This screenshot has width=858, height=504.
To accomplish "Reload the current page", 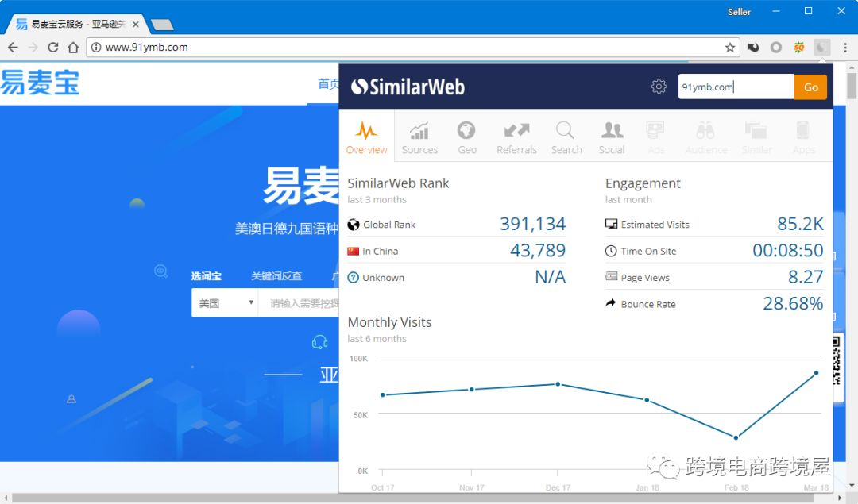I will point(53,48).
